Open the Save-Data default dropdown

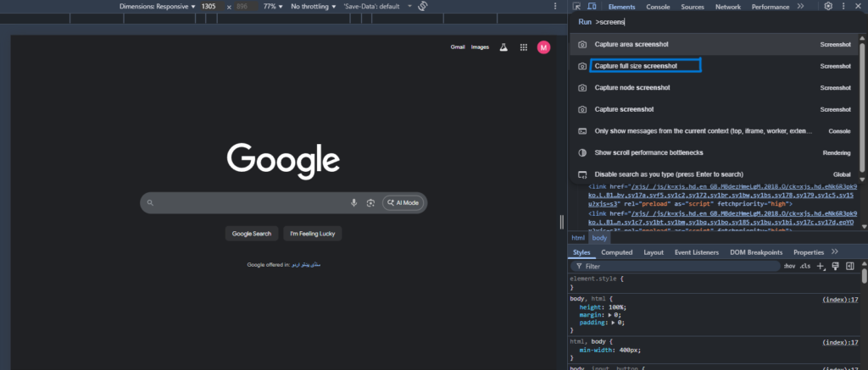click(377, 7)
